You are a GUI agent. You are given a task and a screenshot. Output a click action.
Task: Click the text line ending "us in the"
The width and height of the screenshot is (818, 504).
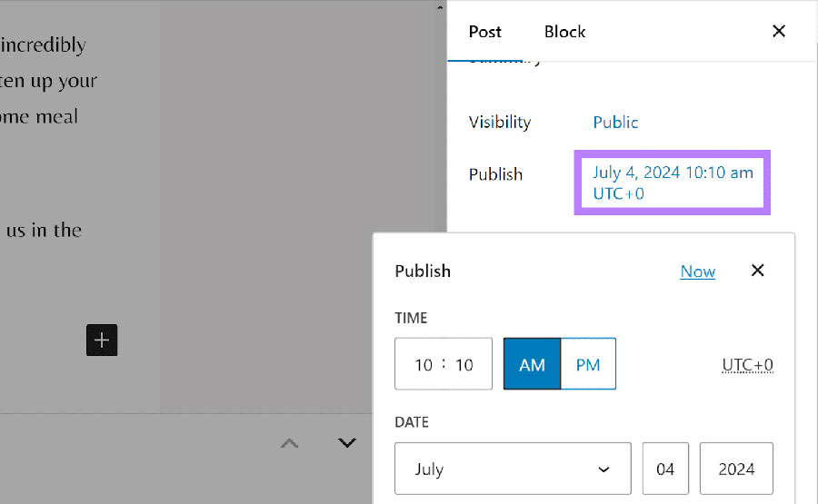(x=44, y=231)
